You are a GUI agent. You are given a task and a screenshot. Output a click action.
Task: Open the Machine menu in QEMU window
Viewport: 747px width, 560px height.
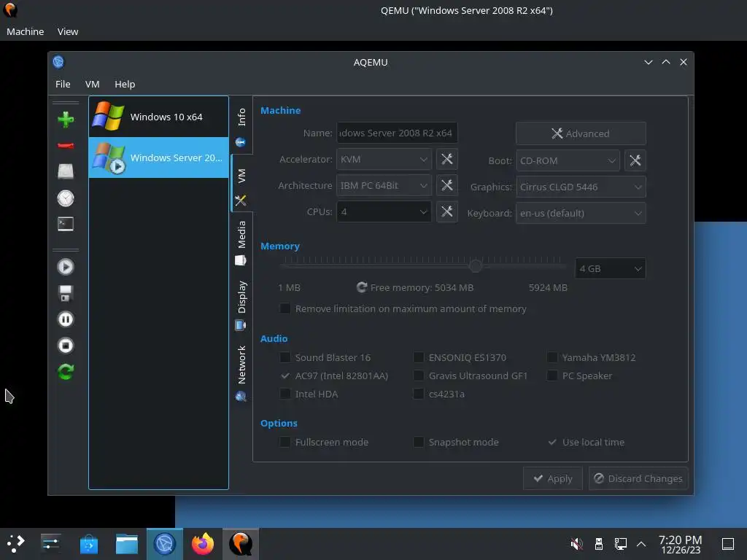(x=26, y=31)
